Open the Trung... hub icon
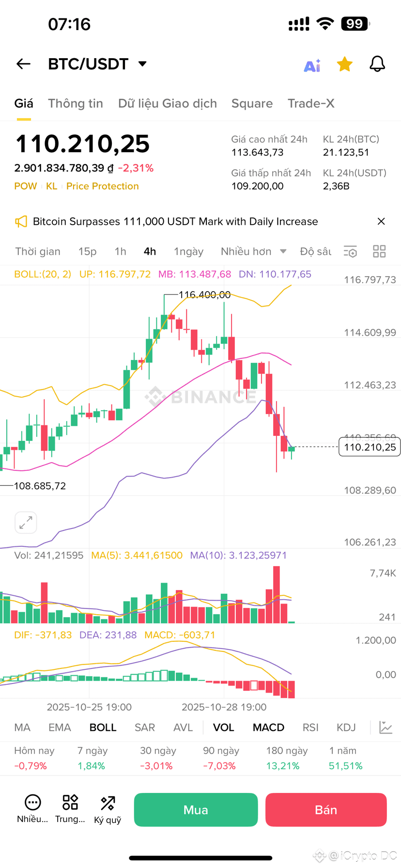Screen dimensions: 401x868 pyautogui.click(x=70, y=809)
